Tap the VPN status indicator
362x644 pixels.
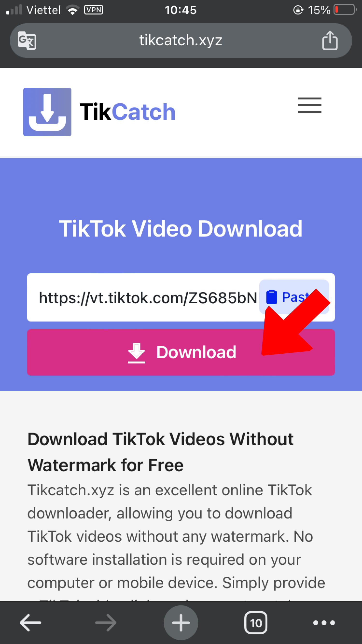pyautogui.click(x=94, y=10)
